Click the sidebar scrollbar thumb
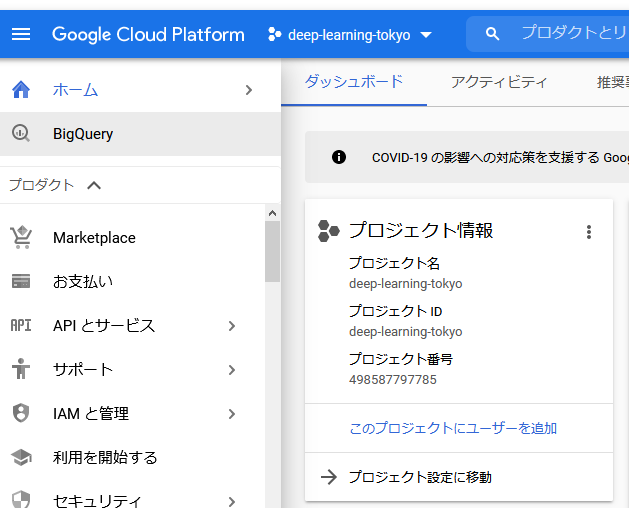This screenshot has height=508, width=629. coord(272,252)
